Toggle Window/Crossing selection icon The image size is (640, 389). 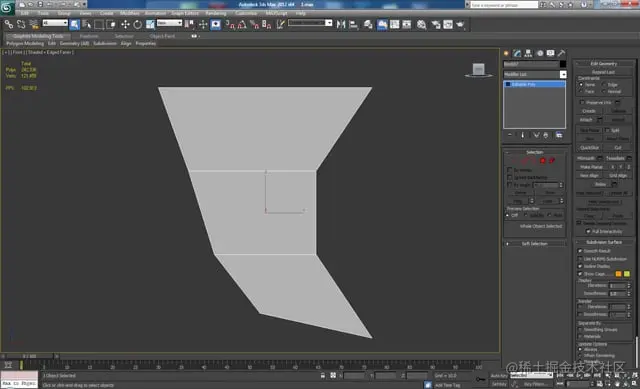(111, 24)
